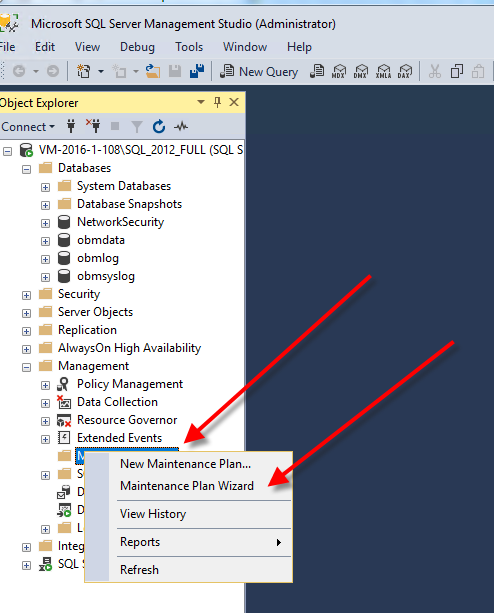Click the Open File folder icon
This screenshot has width=494, height=613.
(x=153, y=72)
